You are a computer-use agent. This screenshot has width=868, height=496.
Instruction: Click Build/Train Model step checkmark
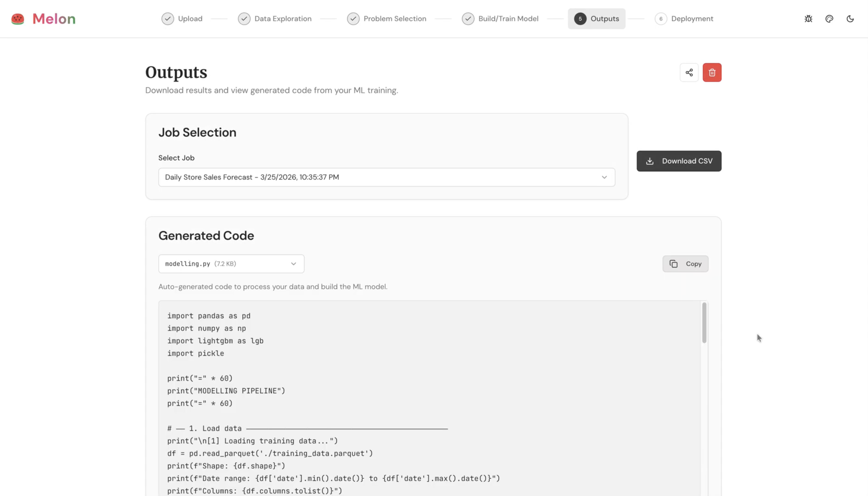[x=468, y=19]
